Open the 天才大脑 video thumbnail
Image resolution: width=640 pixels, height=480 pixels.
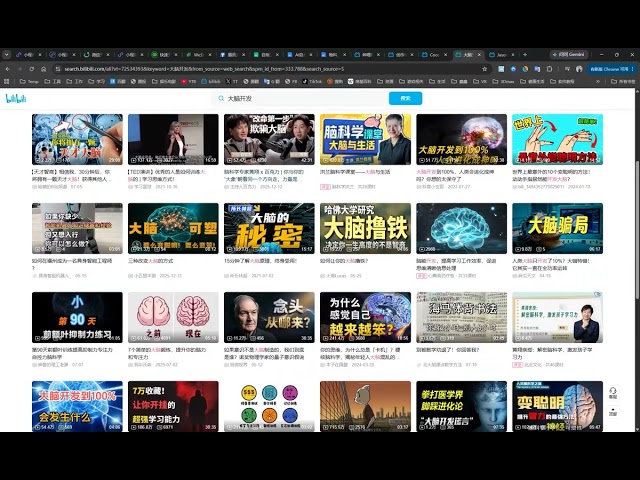pos(77,140)
